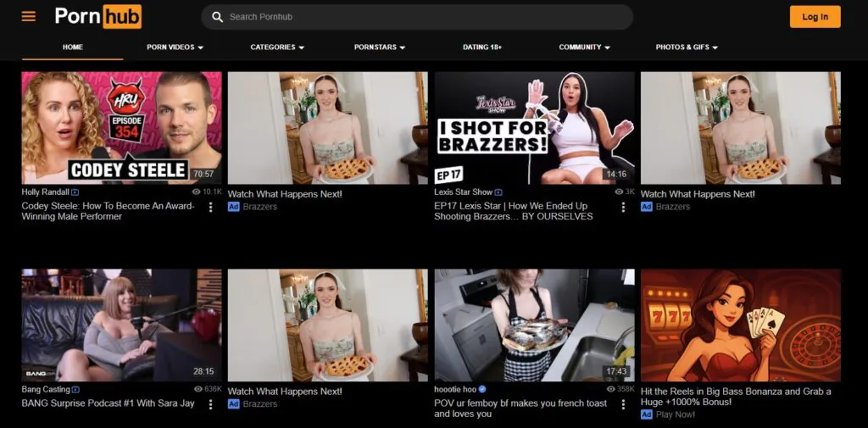Click the 10.1K view count
Viewport: 868px width, 428px height.
(x=212, y=192)
